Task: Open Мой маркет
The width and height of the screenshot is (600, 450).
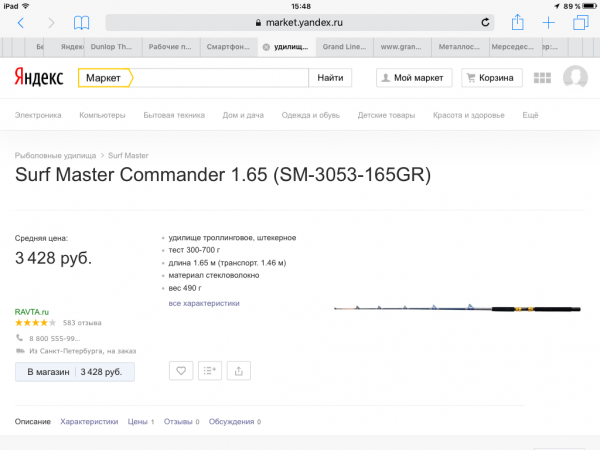Action: [414, 78]
